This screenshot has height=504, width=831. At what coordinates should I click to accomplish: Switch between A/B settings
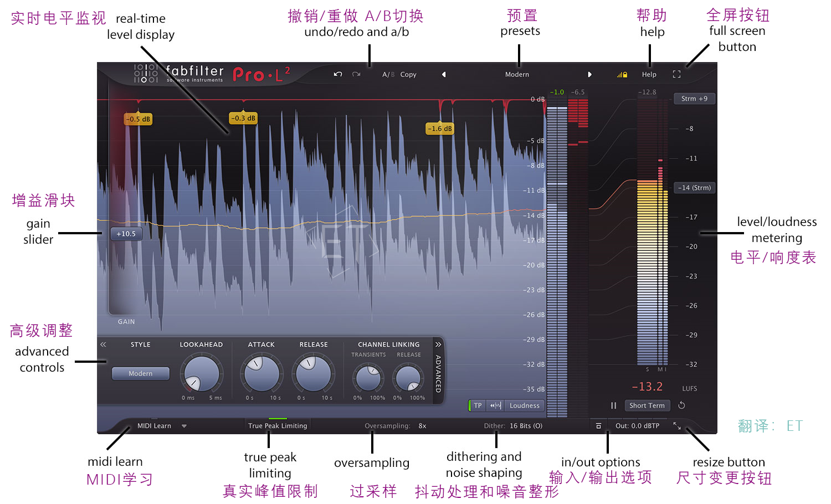coord(388,74)
